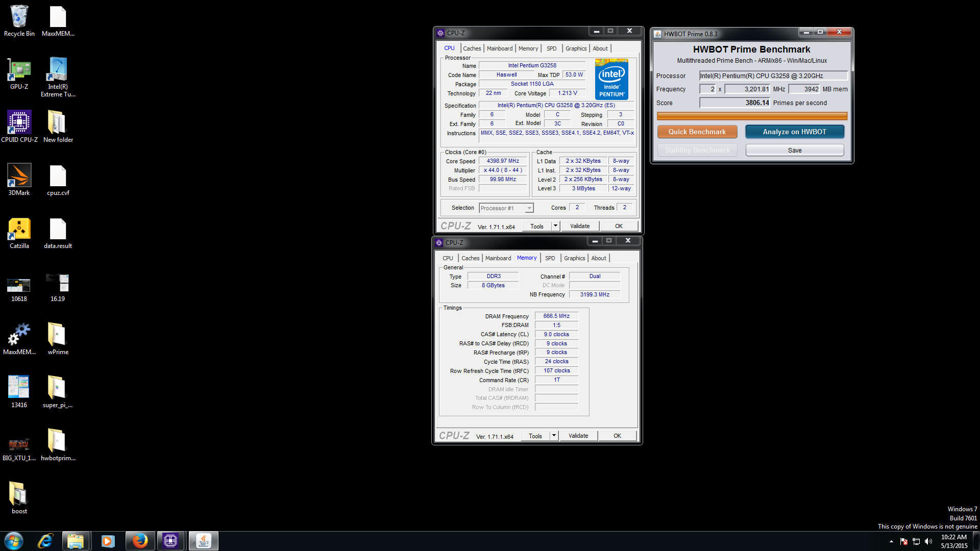This screenshot has height=551, width=980.
Task: Click the NB Frequency value 3199.3 MHz
Action: click(595, 294)
